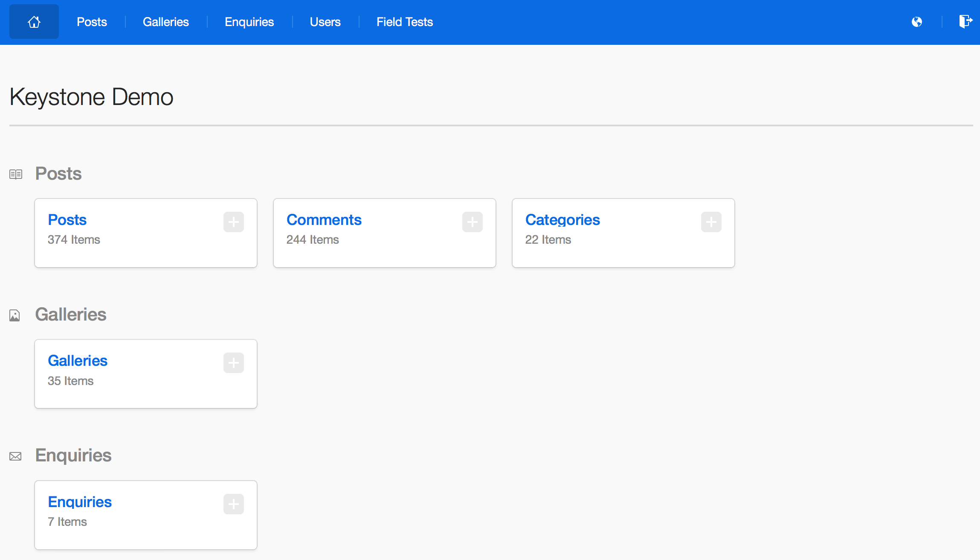Open the Categories list link
The height and width of the screenshot is (560, 980).
click(562, 220)
